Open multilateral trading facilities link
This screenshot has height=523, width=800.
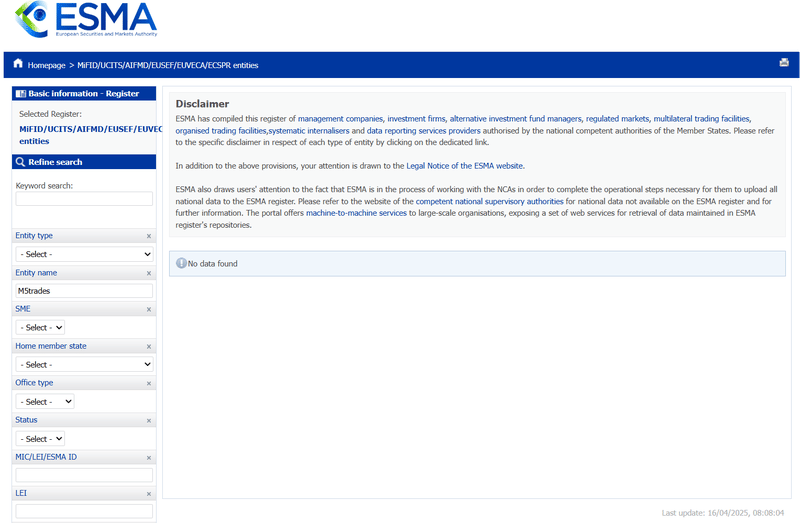[702, 119]
